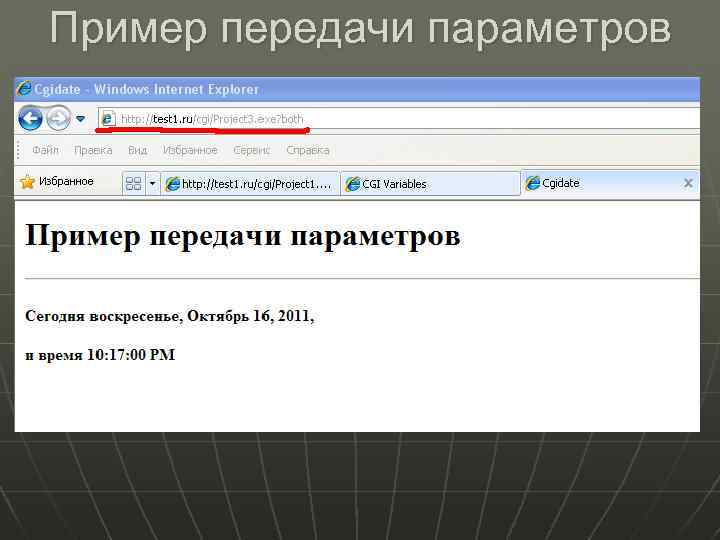Screen dimensions: 720x540
Task: Click the IE icon on CGI Variables tab
Action: 352,184
